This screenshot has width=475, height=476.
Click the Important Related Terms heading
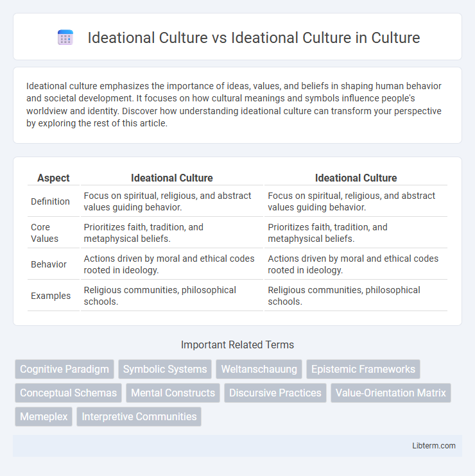(x=237, y=345)
